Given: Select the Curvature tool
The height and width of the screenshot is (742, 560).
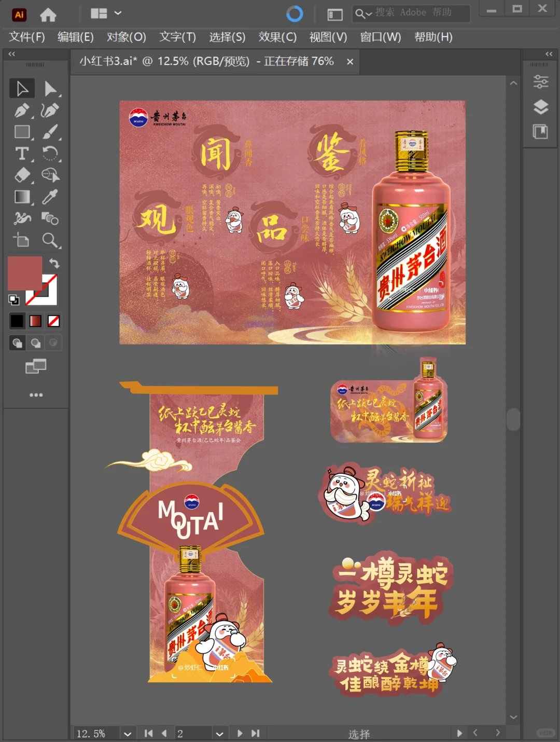Looking at the screenshot, I should [50, 111].
